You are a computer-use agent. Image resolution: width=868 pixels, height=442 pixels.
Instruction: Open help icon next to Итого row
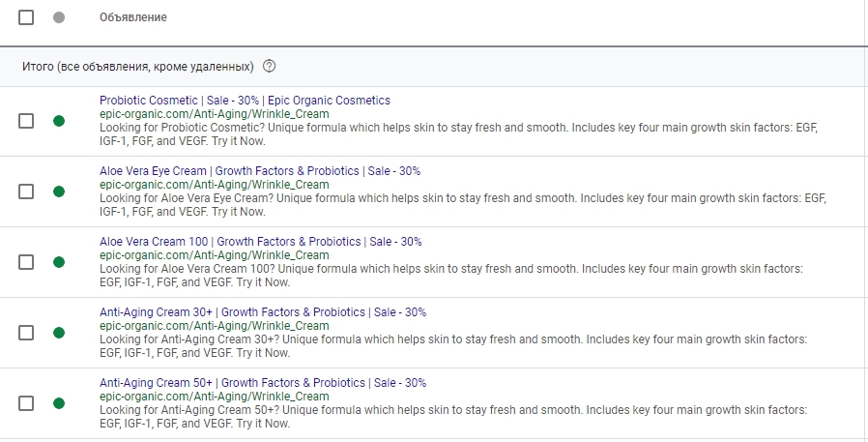[x=269, y=67]
